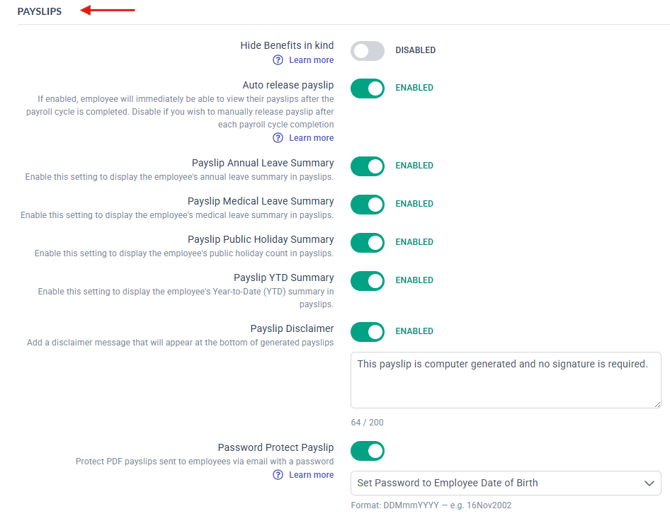
Task: Open Set Password to Employee Date of Birth dropdown
Action: pyautogui.click(x=506, y=483)
